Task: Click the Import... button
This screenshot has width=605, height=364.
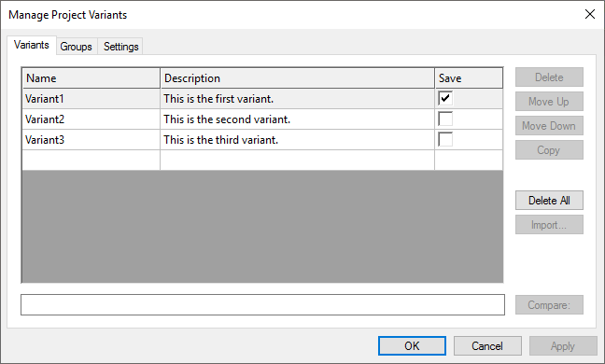Action: pos(549,225)
